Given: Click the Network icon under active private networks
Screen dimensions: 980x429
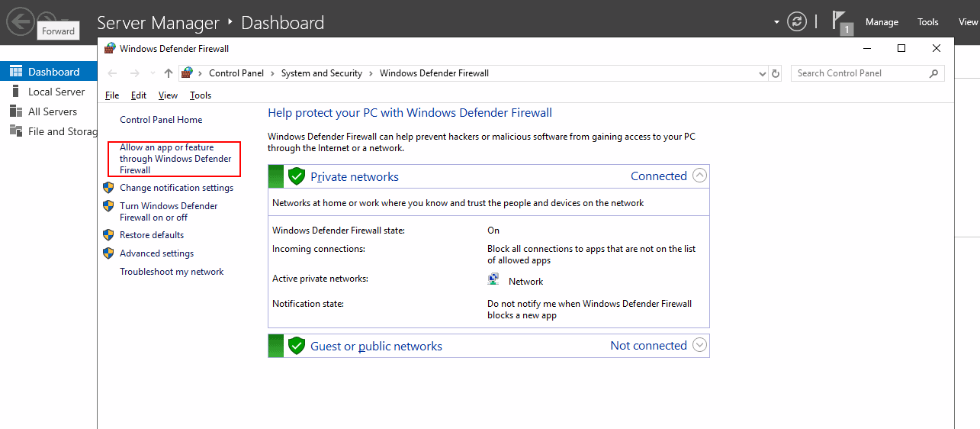Looking at the screenshot, I should pos(493,280).
